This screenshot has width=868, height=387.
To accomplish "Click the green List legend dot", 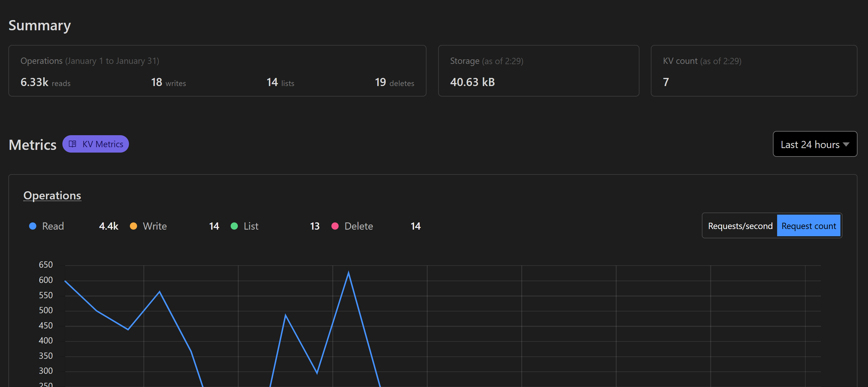I will tap(234, 226).
